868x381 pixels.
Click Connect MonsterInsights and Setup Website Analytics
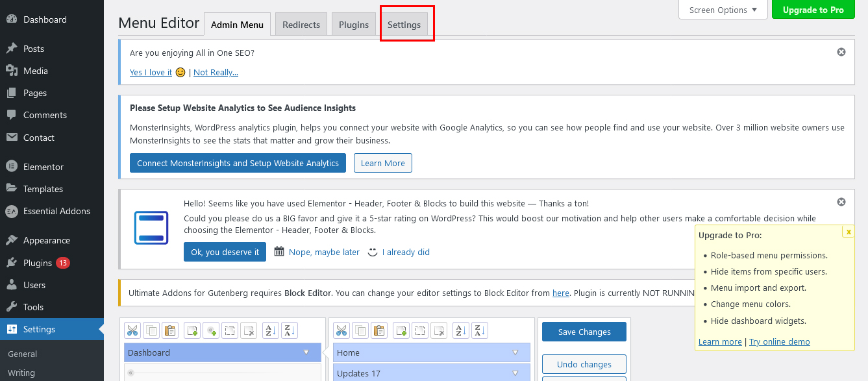(x=238, y=163)
